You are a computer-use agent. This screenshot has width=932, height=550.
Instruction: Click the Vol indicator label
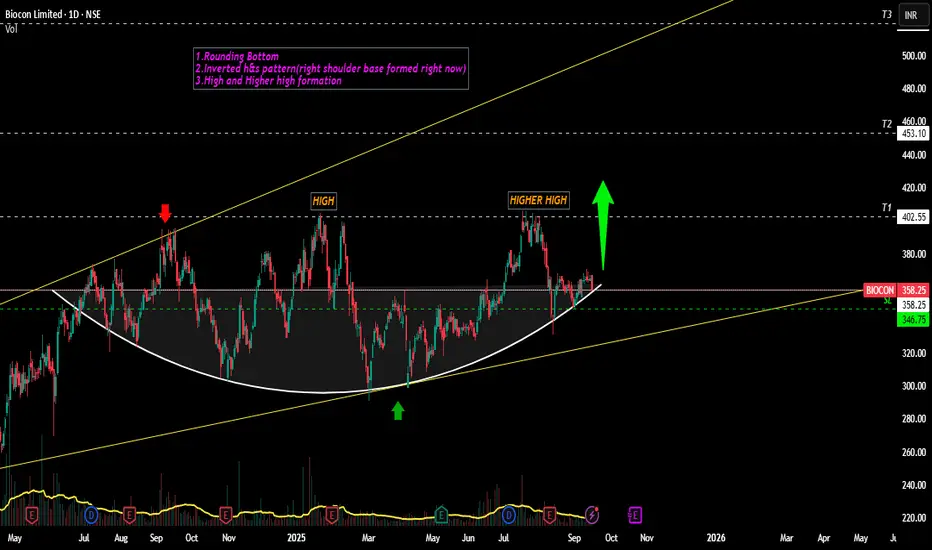coord(11,29)
